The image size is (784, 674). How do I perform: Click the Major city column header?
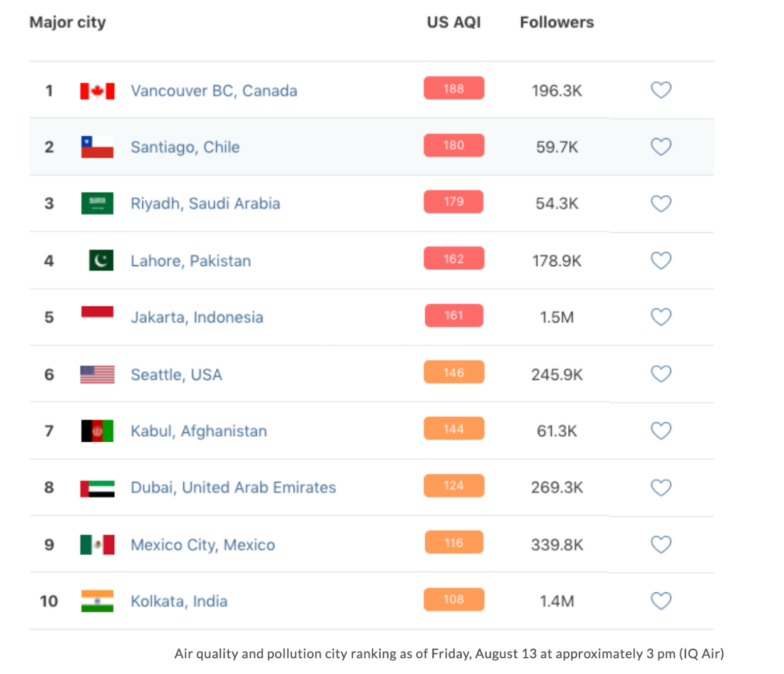pos(68,23)
